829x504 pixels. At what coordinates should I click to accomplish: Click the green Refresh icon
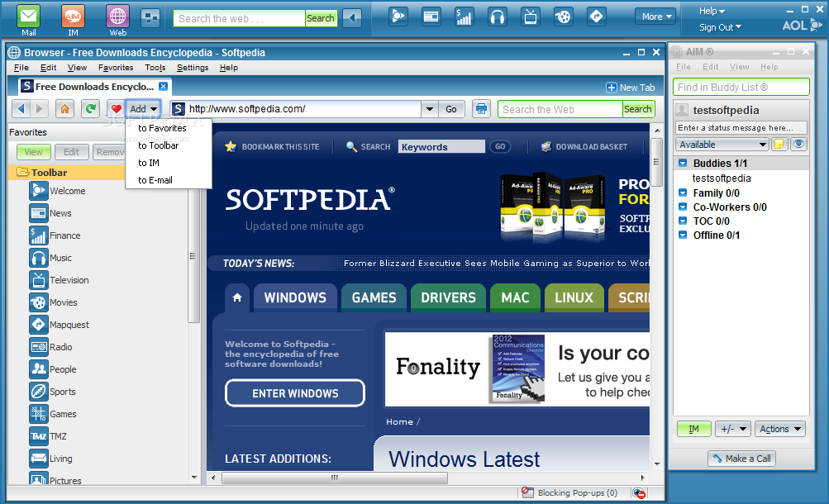click(x=90, y=109)
